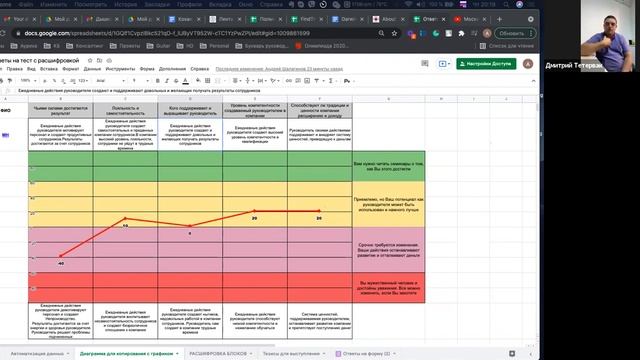Open the Формат menu
This screenshot has height=360, width=640.
pyautogui.click(x=71, y=69)
